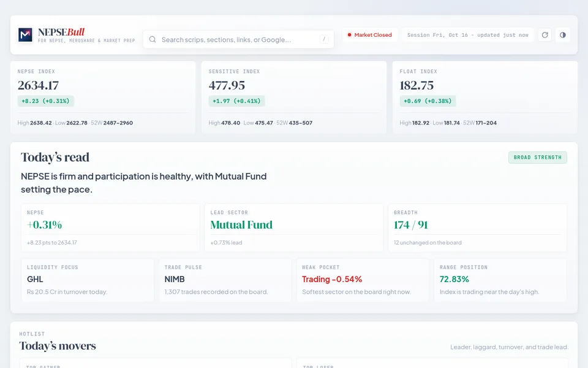
Task: Click the NEPSE 52W range 2487–2960
Action: (x=118, y=123)
